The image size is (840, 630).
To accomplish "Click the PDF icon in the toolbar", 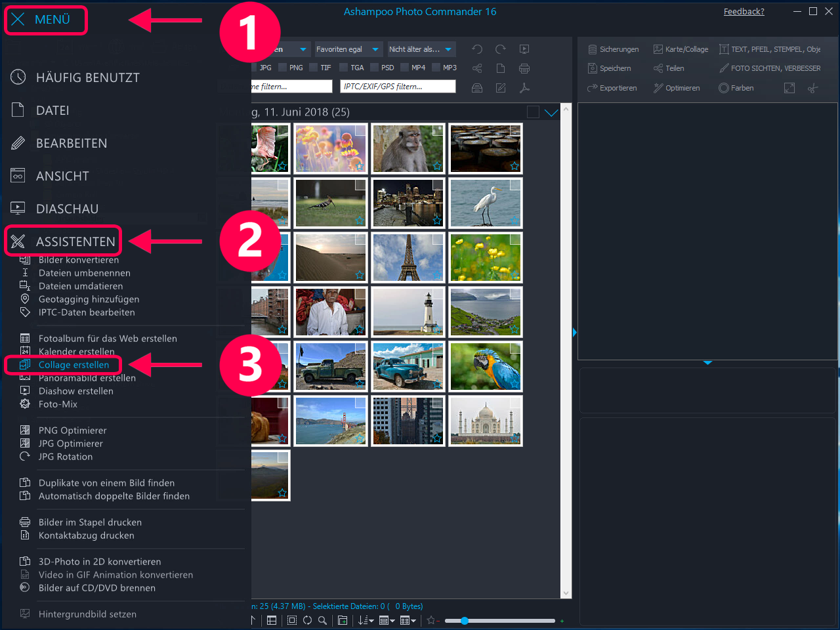I will click(x=524, y=88).
